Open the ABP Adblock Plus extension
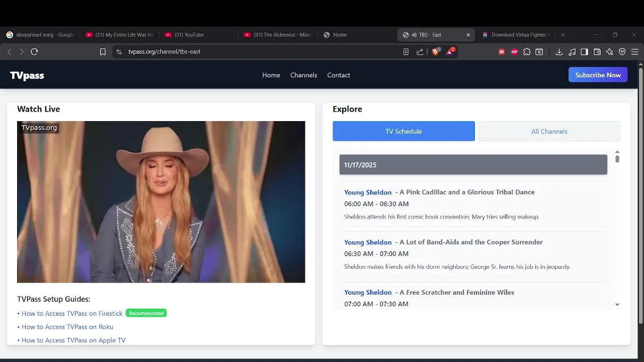The height and width of the screenshot is (362, 644). (x=514, y=52)
